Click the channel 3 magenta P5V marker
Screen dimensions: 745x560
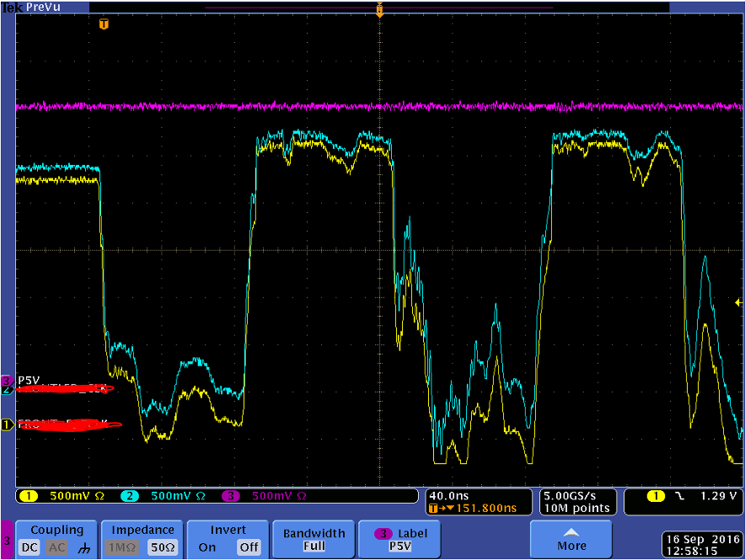coord(7,381)
